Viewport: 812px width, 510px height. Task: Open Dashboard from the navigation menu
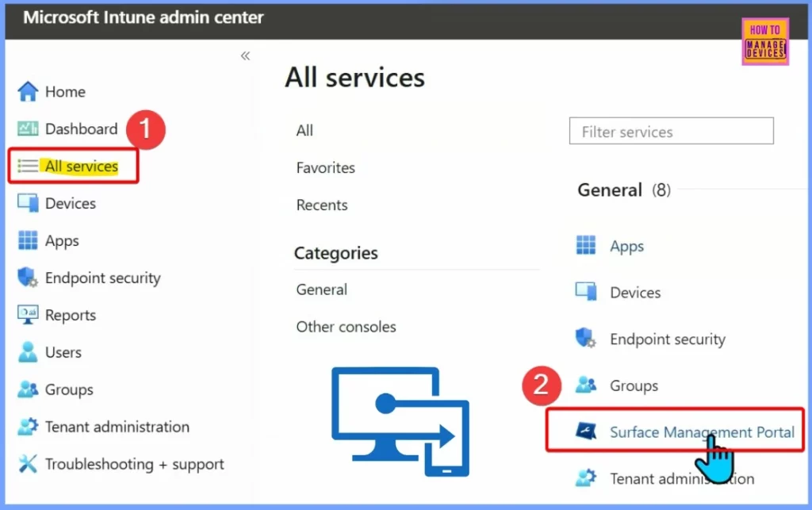pos(82,129)
